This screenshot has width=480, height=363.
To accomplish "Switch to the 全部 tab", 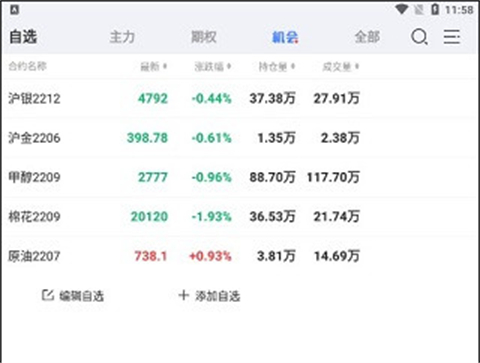I will (367, 37).
